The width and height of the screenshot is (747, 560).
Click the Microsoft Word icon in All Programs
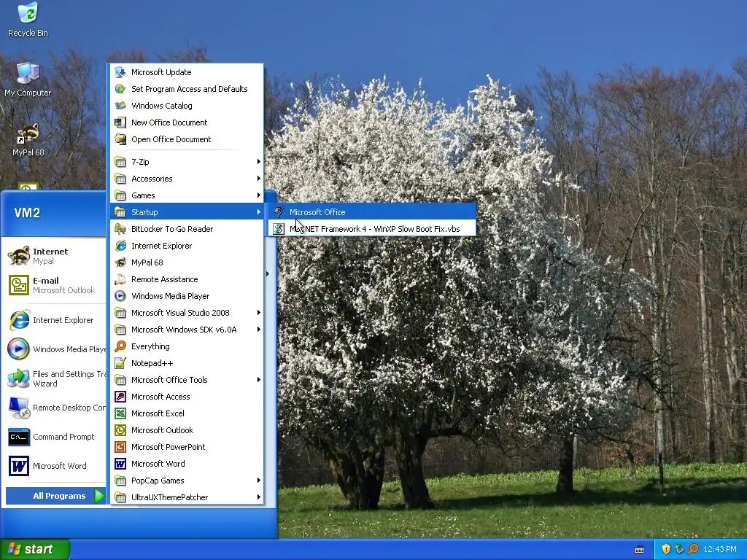point(120,464)
